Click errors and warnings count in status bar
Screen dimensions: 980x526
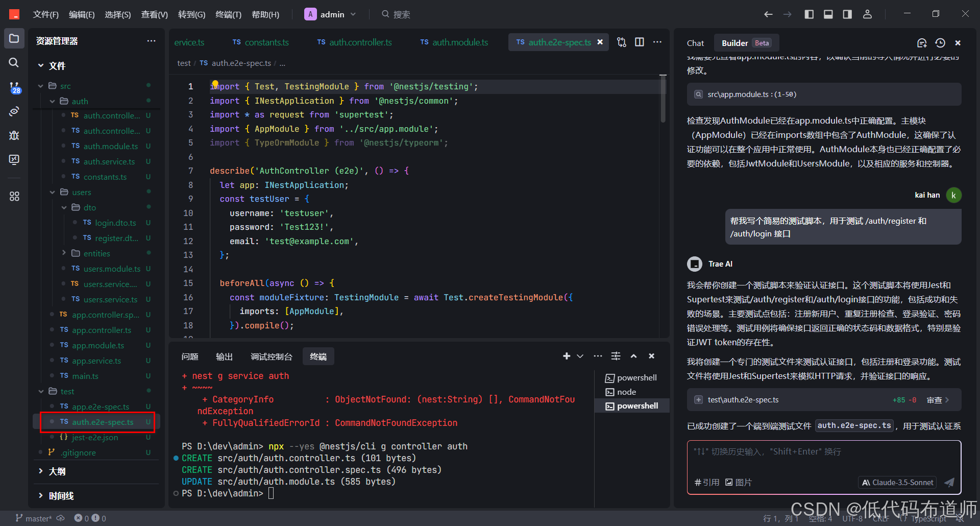(x=90, y=518)
